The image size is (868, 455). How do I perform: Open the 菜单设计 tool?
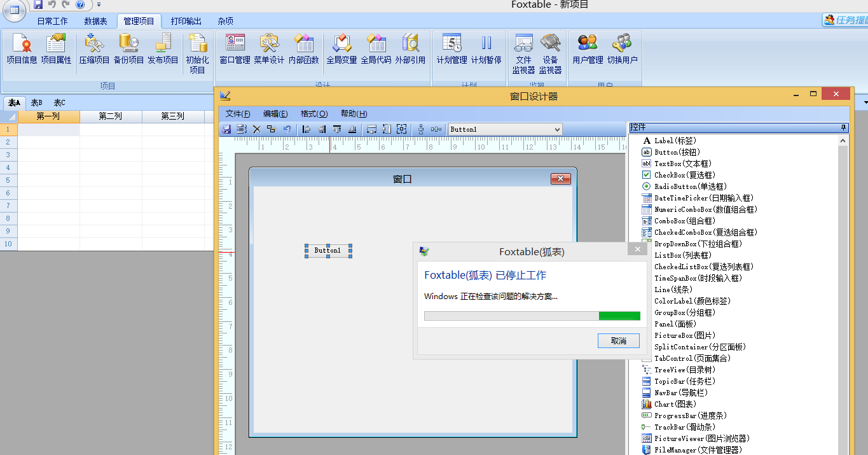tap(269, 48)
